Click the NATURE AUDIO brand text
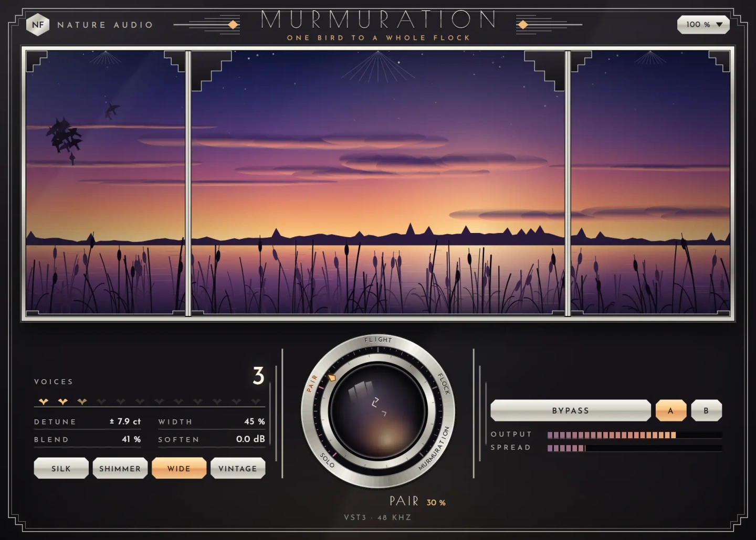Image resolution: width=756 pixels, height=540 pixels. pyautogui.click(x=105, y=25)
